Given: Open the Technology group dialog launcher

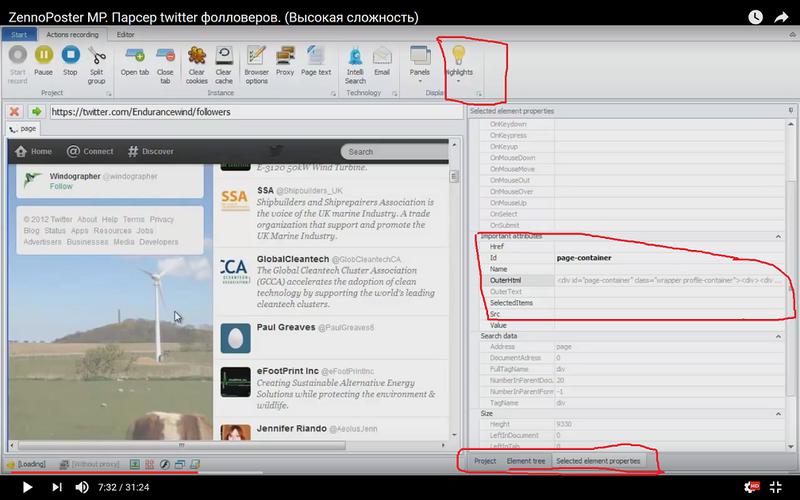Looking at the screenshot, I should tap(394, 94).
